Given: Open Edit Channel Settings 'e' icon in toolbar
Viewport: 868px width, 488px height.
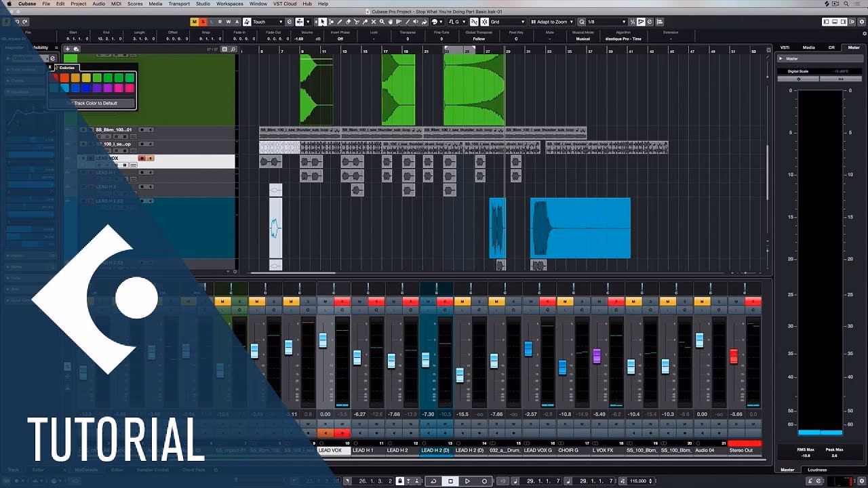Looking at the screenshot, I should point(290,22).
